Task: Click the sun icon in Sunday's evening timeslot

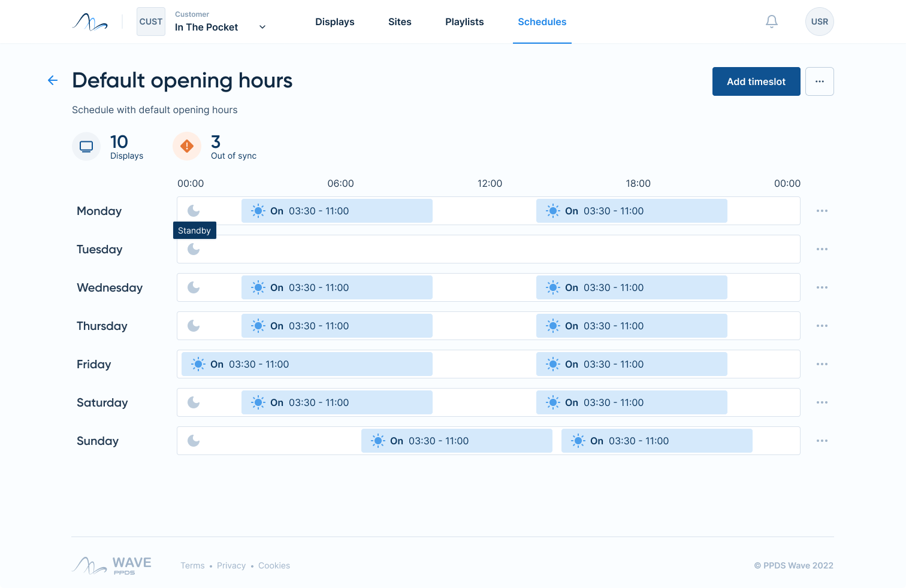Action: coord(578,441)
